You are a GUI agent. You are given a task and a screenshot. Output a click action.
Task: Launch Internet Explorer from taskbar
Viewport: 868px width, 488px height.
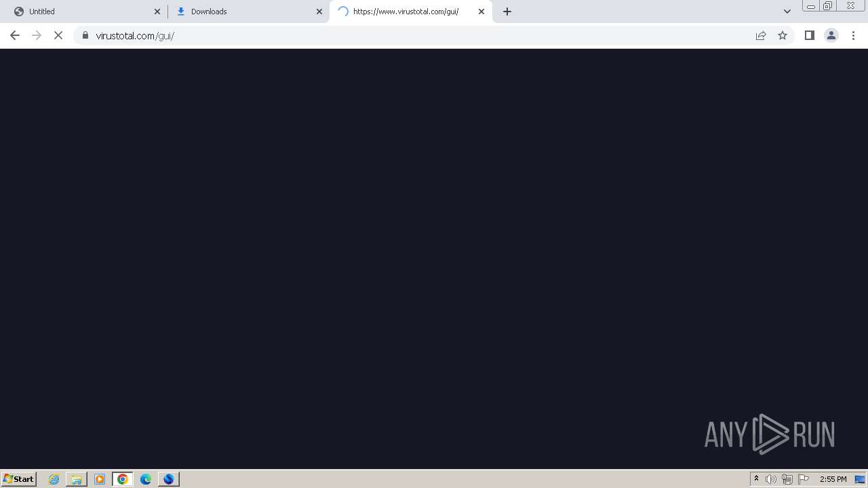pyautogui.click(x=54, y=479)
